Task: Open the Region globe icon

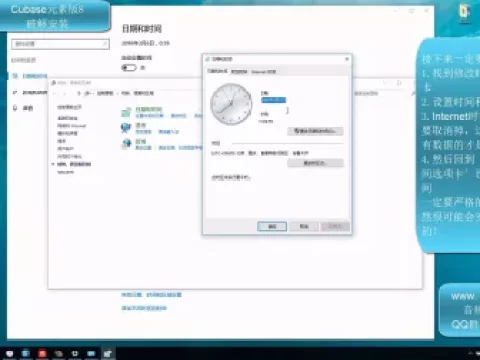Action: [x=126, y=144]
